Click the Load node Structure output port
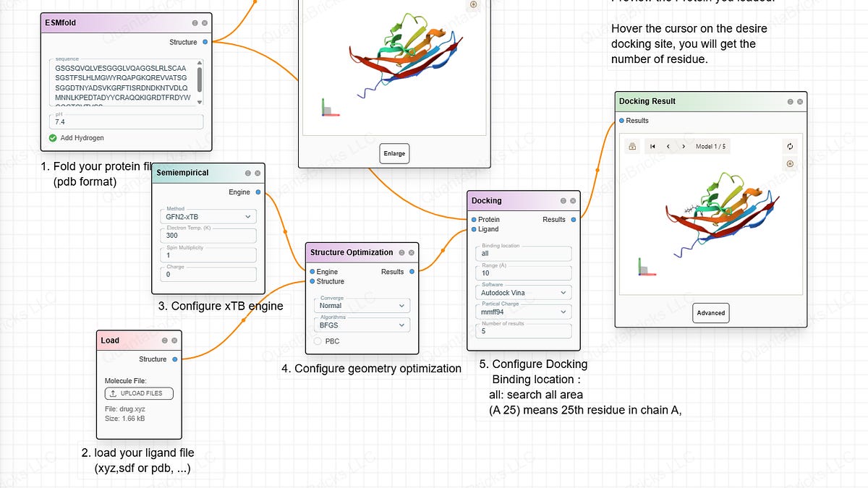Image resolution: width=868 pixels, height=488 pixels. (x=174, y=359)
